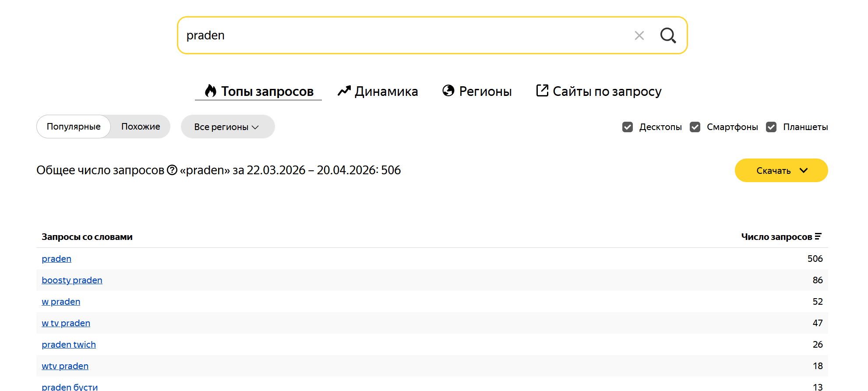Click the sort icon next to Число запросов

coord(818,236)
